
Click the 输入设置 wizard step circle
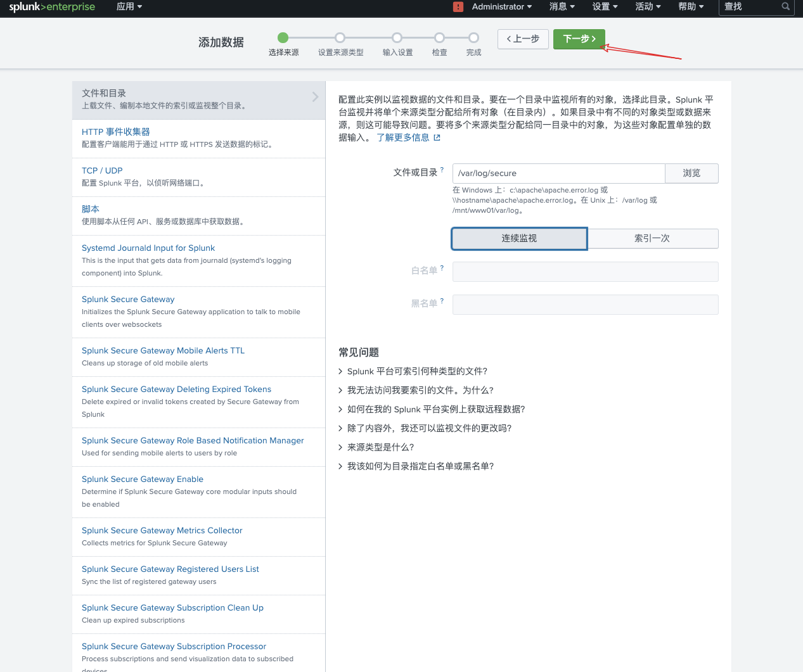click(x=397, y=38)
